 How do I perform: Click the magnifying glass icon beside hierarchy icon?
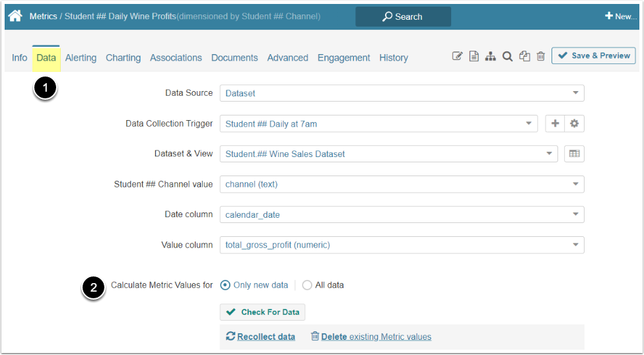507,57
